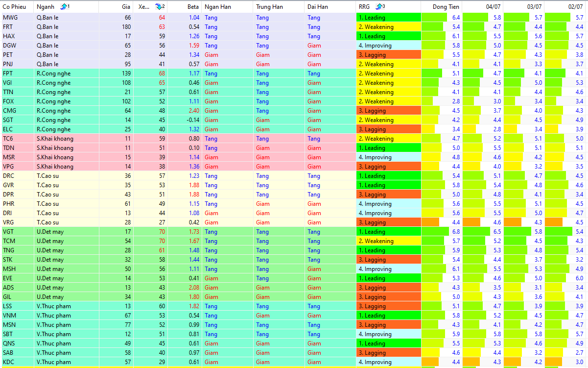
Task: Click Gia value 139 in FPT row
Action: (126, 74)
